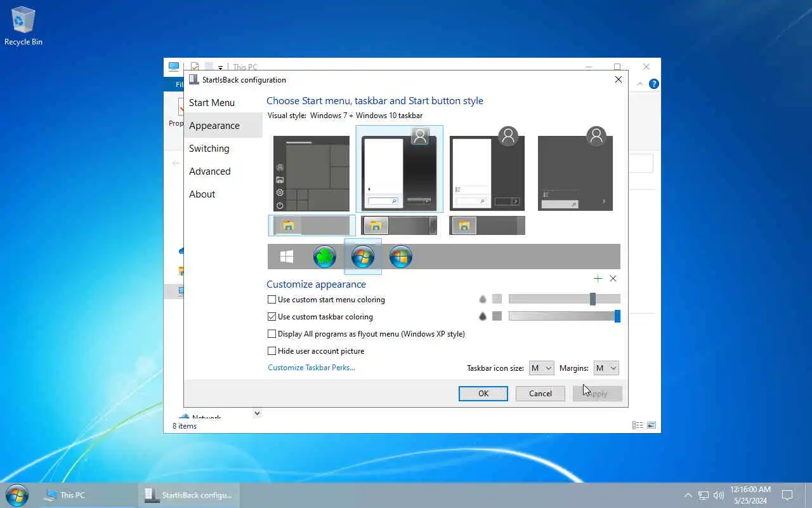The height and width of the screenshot is (508, 812).
Task: Select the Windows 7 start orb style
Action: (x=363, y=257)
